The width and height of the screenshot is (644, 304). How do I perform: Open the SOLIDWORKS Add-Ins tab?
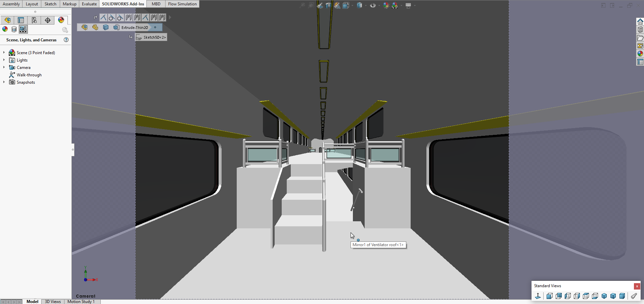(123, 4)
